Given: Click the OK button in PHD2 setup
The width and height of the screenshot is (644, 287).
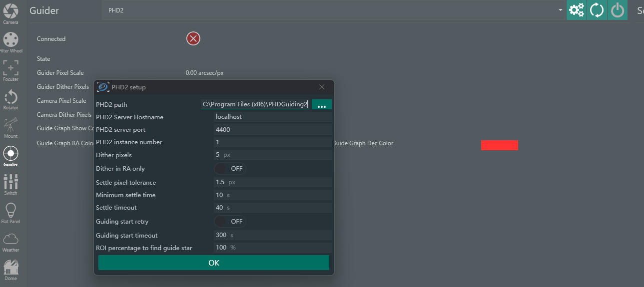Looking at the screenshot, I should click(x=214, y=263).
